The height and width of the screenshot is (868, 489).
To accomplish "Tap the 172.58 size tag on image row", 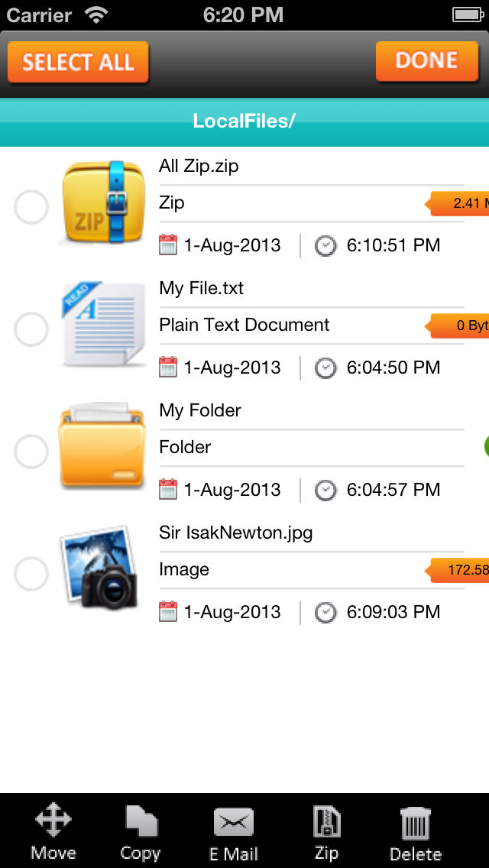I will (458, 570).
